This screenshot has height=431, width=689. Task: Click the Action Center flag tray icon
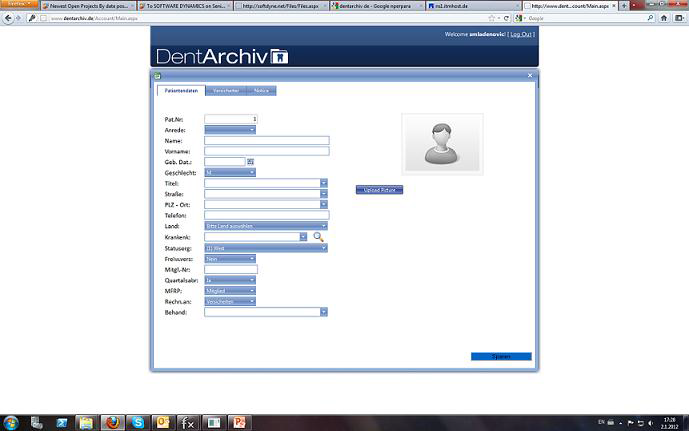point(631,423)
